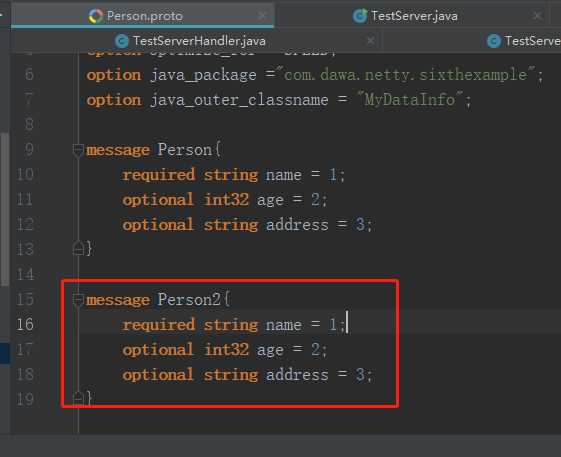Click the text "com.dawa.netty.sixthexample"
The width and height of the screenshot is (561, 457).
(406, 75)
